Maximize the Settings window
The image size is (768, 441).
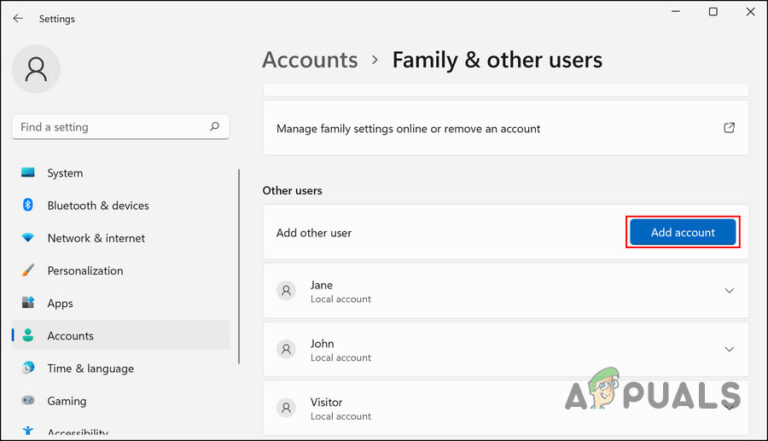[713, 11]
